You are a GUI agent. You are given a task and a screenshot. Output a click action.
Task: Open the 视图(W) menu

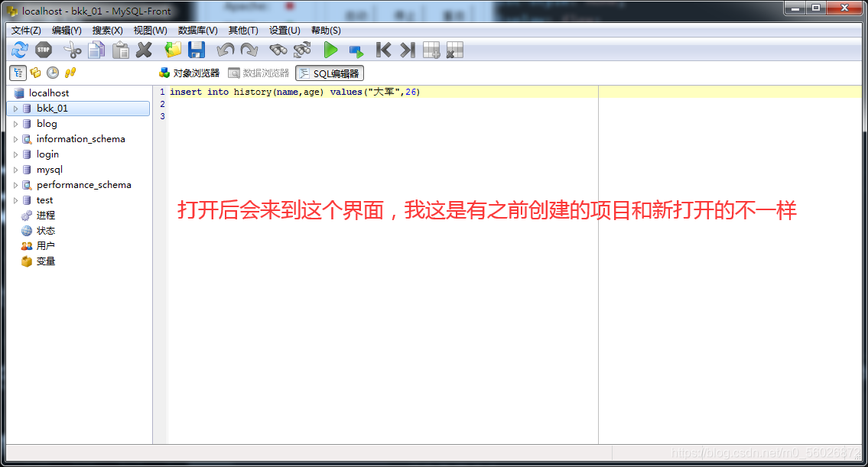(150, 31)
